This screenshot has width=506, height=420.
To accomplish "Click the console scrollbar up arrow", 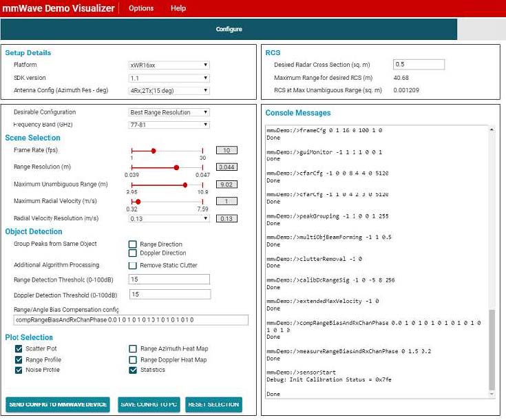I will [492, 129].
